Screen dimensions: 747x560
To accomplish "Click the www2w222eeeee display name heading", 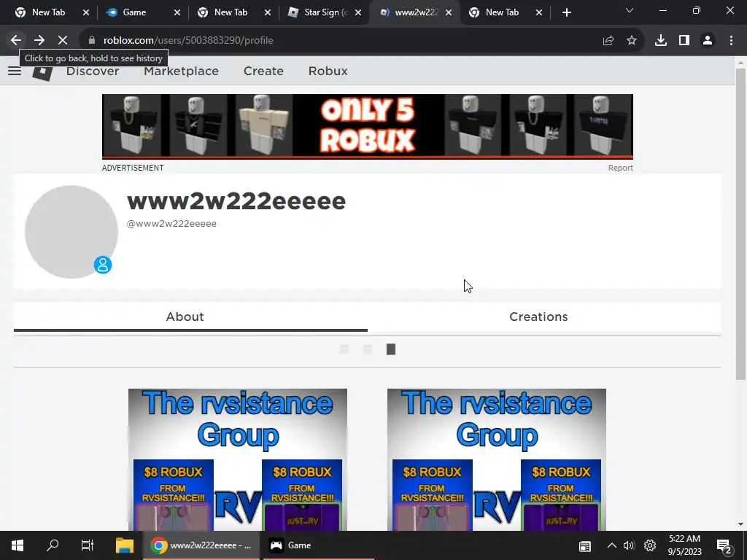I will pos(236,201).
